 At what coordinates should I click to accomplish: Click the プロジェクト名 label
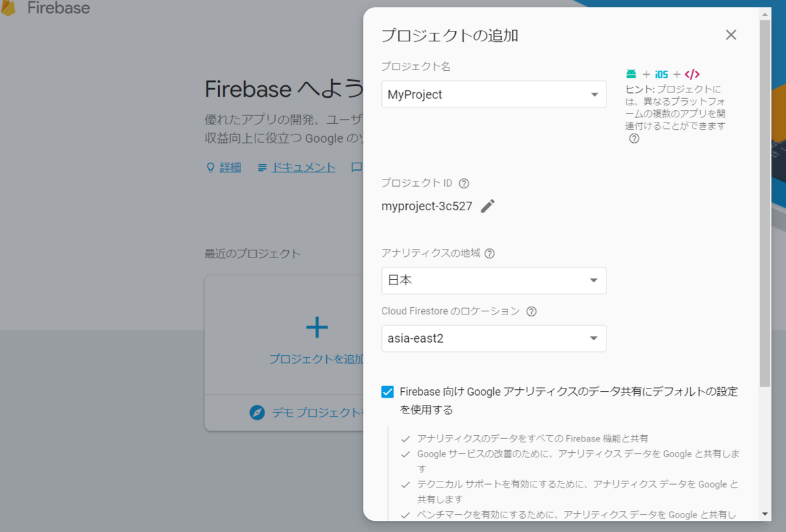pyautogui.click(x=416, y=67)
